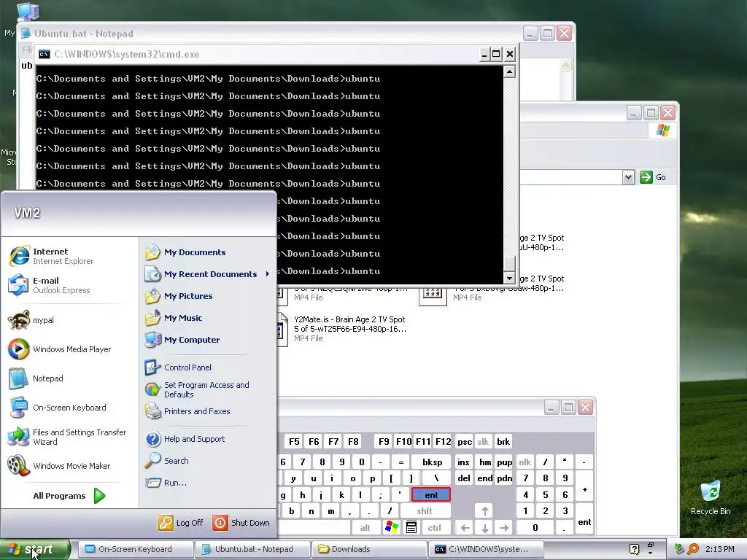This screenshot has height=560, width=747.
Task: Open My Pictures folder
Action: pyautogui.click(x=179, y=296)
